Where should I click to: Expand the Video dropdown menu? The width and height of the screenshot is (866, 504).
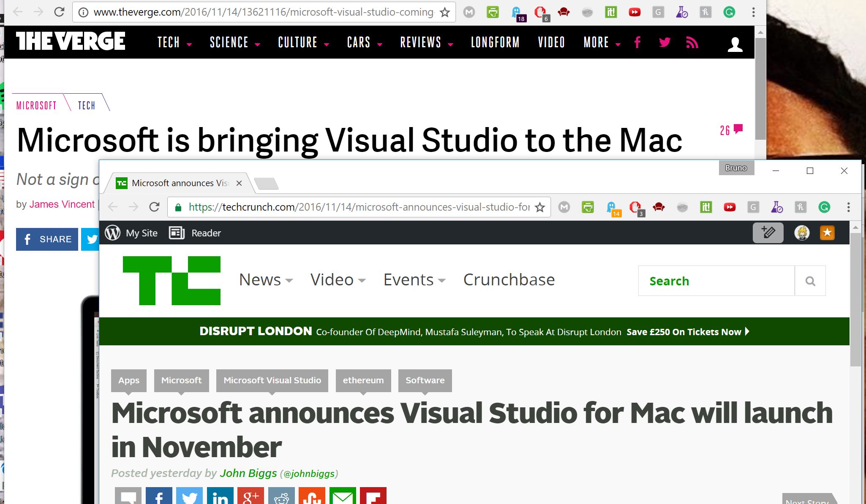(338, 280)
